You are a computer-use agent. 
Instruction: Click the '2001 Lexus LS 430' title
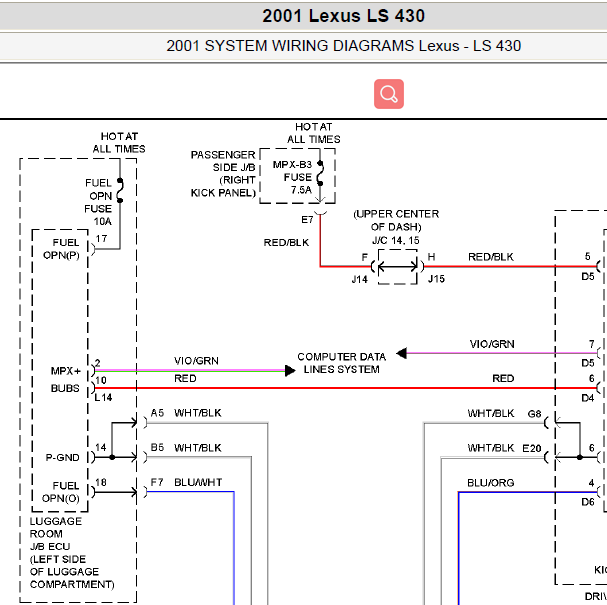[343, 16]
